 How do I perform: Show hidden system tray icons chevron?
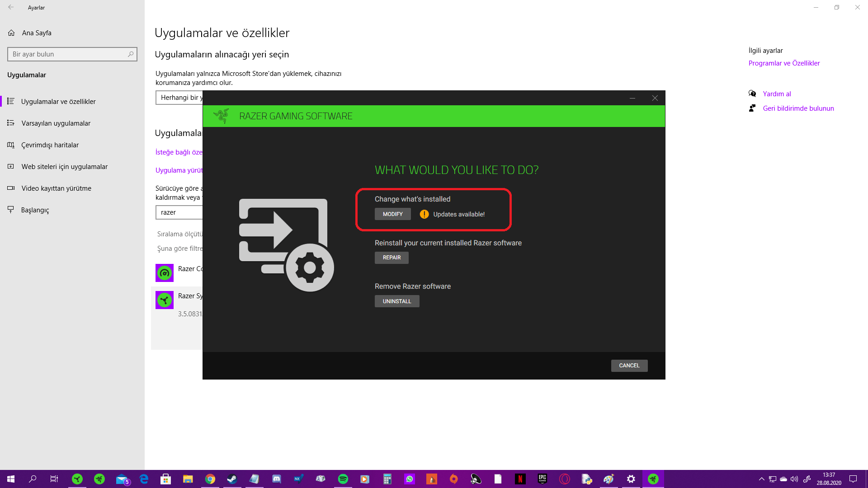click(762, 479)
